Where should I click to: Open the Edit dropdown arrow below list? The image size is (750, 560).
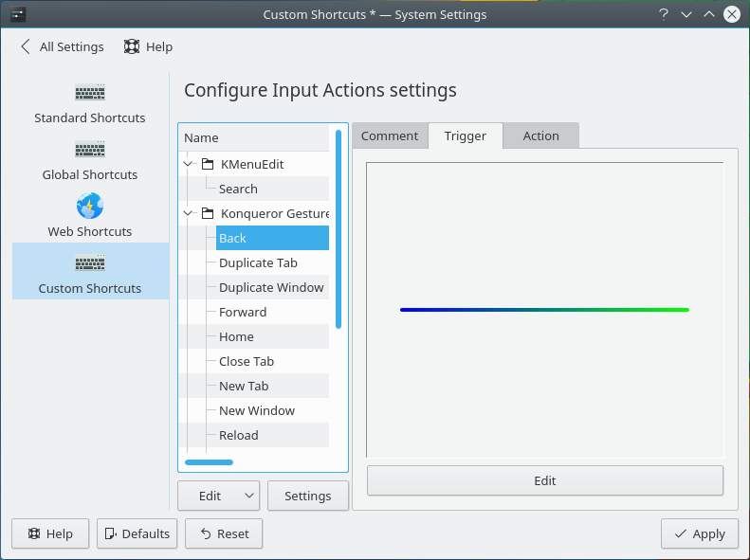click(249, 496)
